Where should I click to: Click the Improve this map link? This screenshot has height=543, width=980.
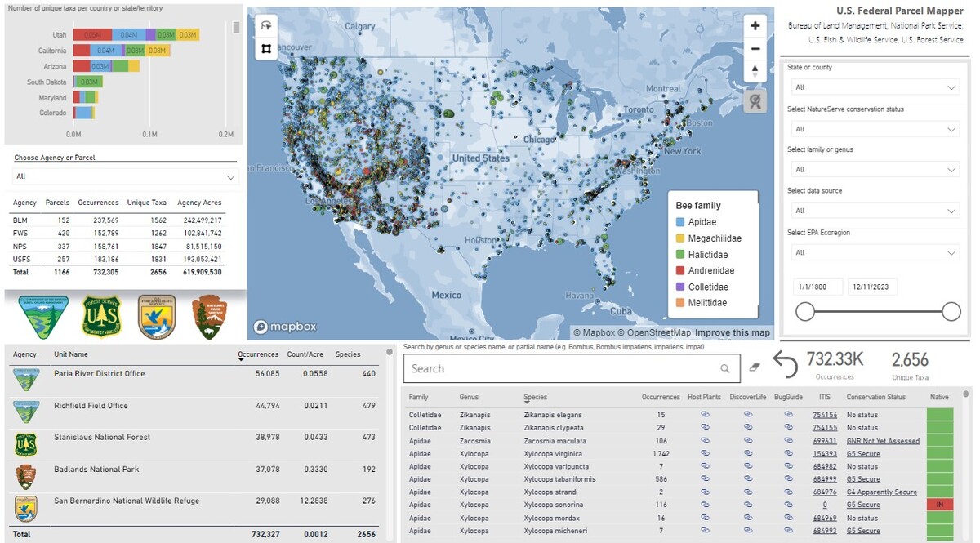tap(732, 332)
